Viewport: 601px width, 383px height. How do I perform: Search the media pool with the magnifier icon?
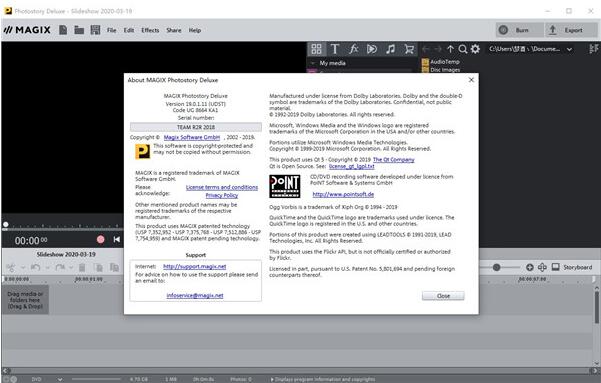point(463,49)
